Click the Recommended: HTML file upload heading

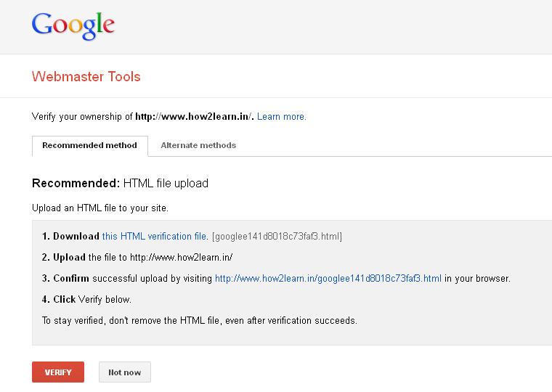point(120,184)
